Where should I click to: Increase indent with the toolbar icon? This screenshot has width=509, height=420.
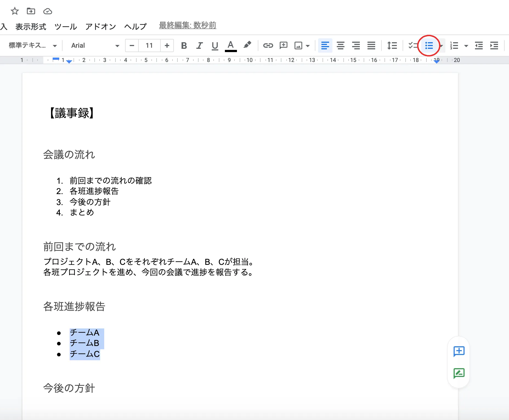494,46
